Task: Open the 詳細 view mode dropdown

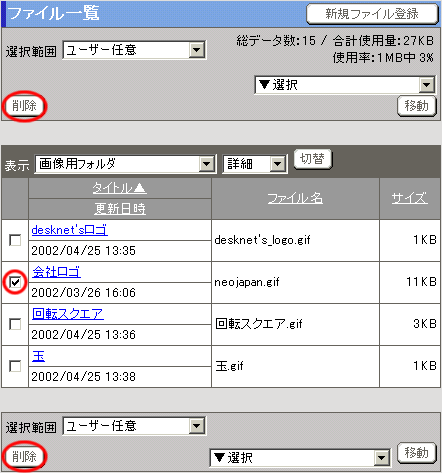Action: click(255, 164)
